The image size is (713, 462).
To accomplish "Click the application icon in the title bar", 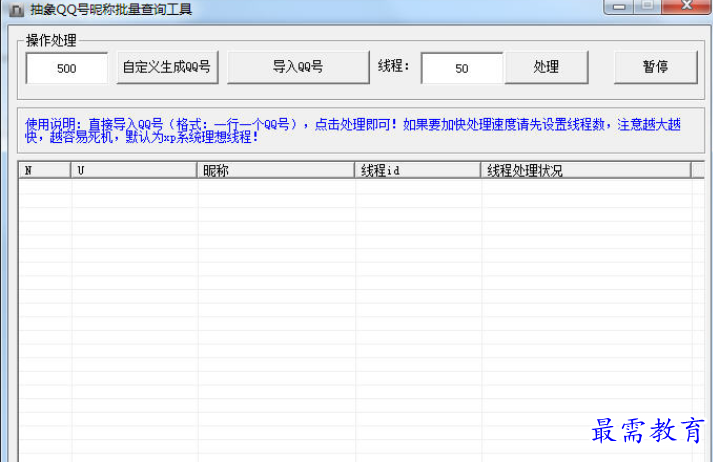I will click(x=16, y=10).
